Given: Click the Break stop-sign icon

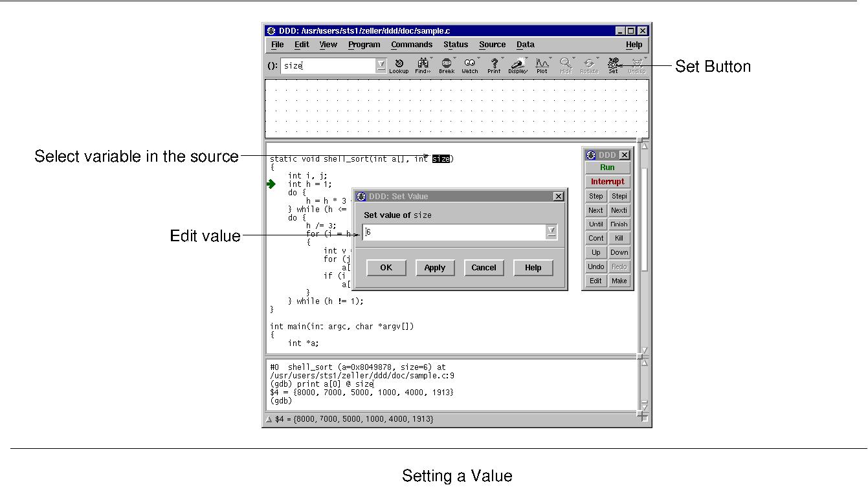Looking at the screenshot, I should click(x=447, y=65).
